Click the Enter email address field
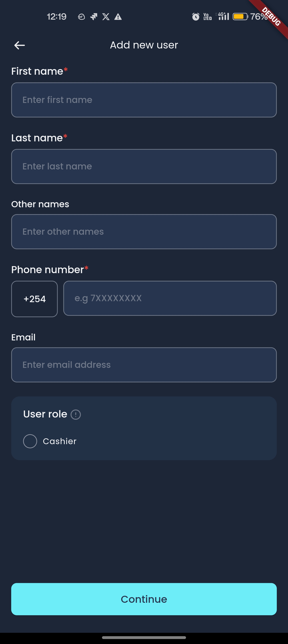The width and height of the screenshot is (288, 644). [x=144, y=365]
